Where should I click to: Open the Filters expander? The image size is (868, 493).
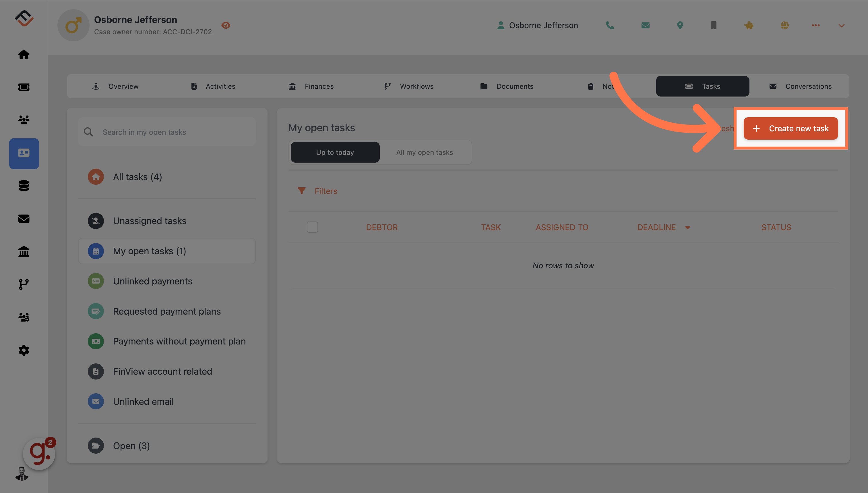318,190
